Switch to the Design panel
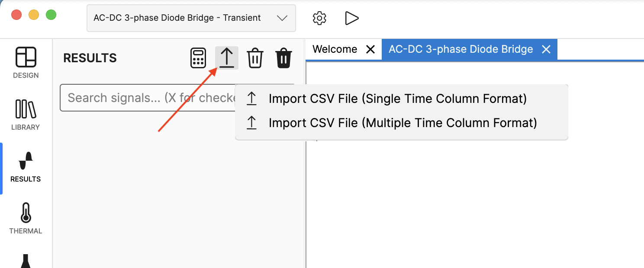Viewport: 644px width, 268px height. 26,63
